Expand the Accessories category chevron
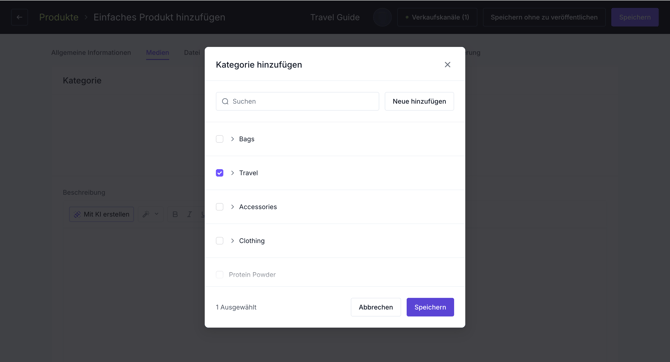This screenshot has height=362, width=670. tap(232, 207)
